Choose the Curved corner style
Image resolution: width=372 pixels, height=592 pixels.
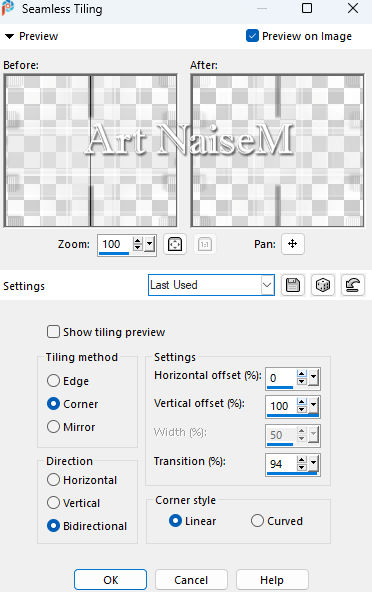[257, 521]
